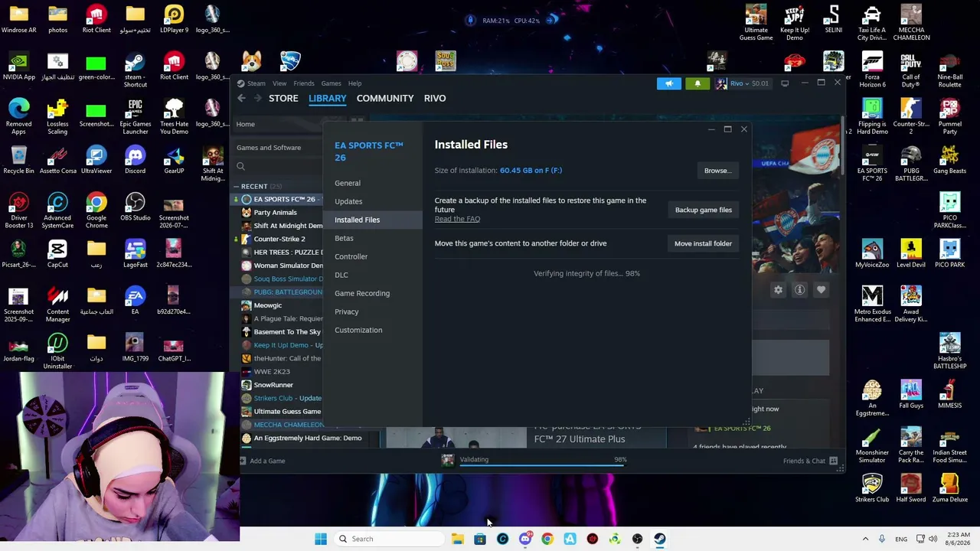Open the Games menu in Steam

pos(331,83)
